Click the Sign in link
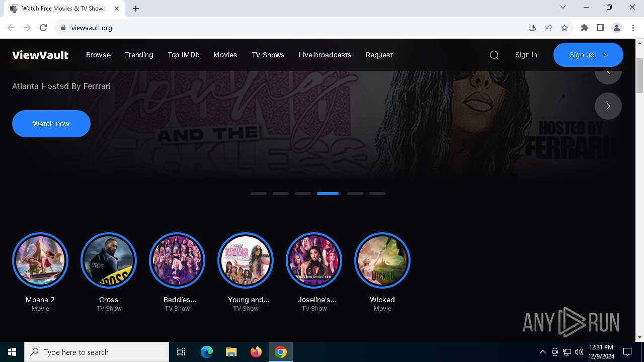The width and height of the screenshot is (644, 362). pos(526,55)
